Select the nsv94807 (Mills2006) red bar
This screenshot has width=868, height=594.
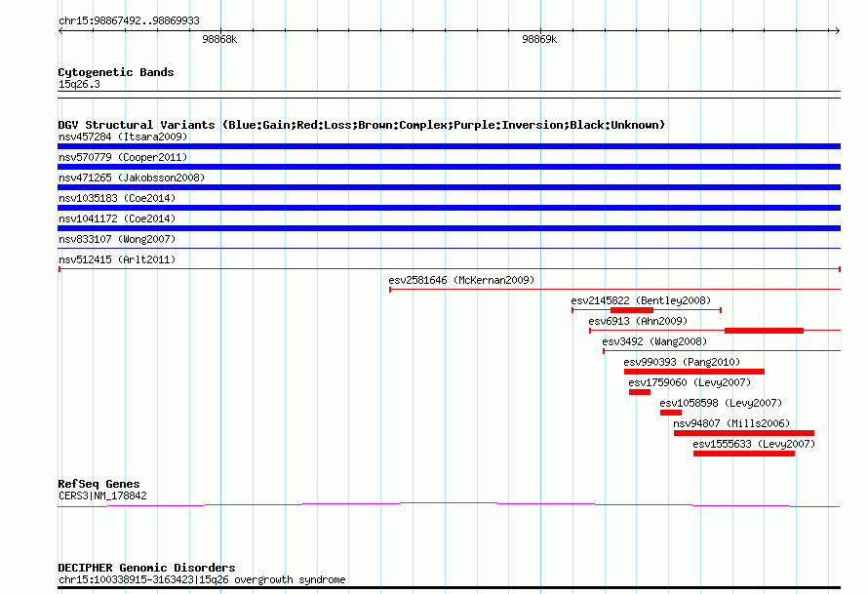click(x=743, y=433)
